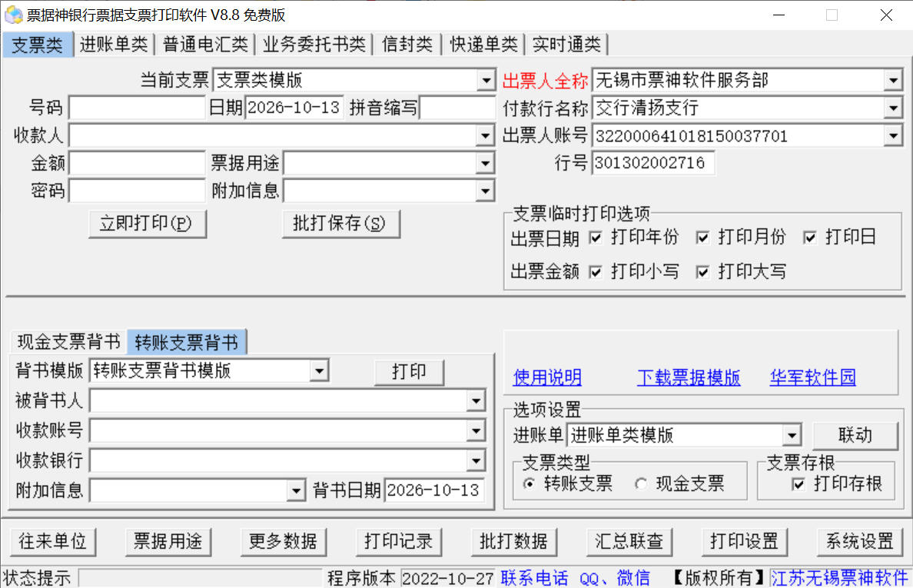Screen dimensions: 913x588
Task: Click the 联动 button
Action: coord(855,436)
